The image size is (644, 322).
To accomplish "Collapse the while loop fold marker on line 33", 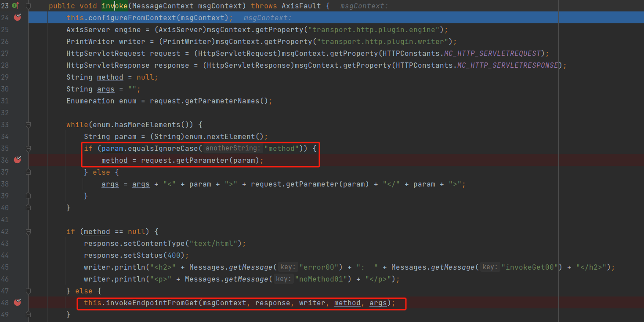I will click(29, 125).
